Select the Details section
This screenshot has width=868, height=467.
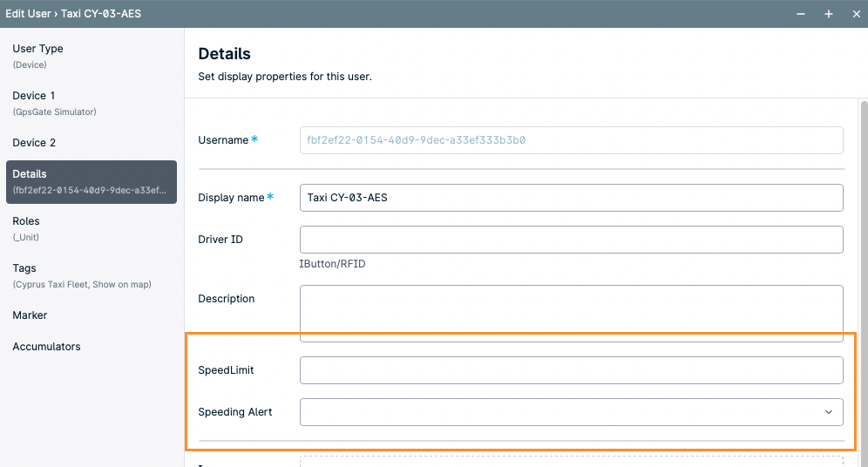92,182
